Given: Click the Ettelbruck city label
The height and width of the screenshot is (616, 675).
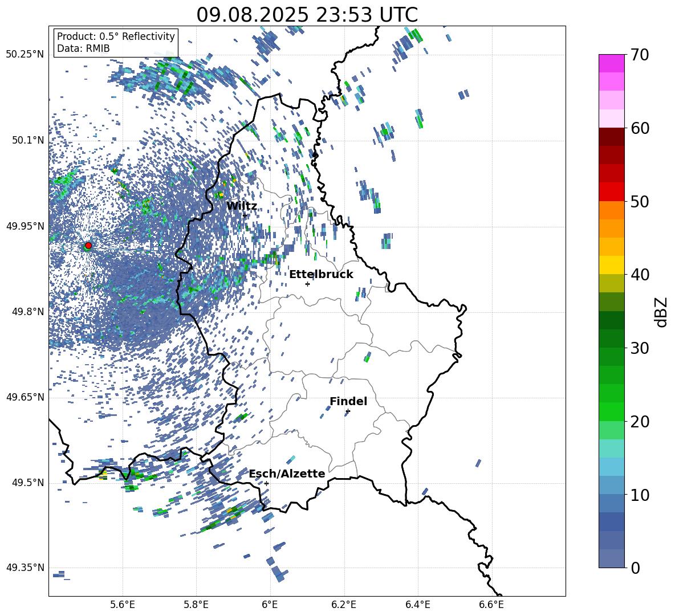Looking at the screenshot, I should (321, 275).
